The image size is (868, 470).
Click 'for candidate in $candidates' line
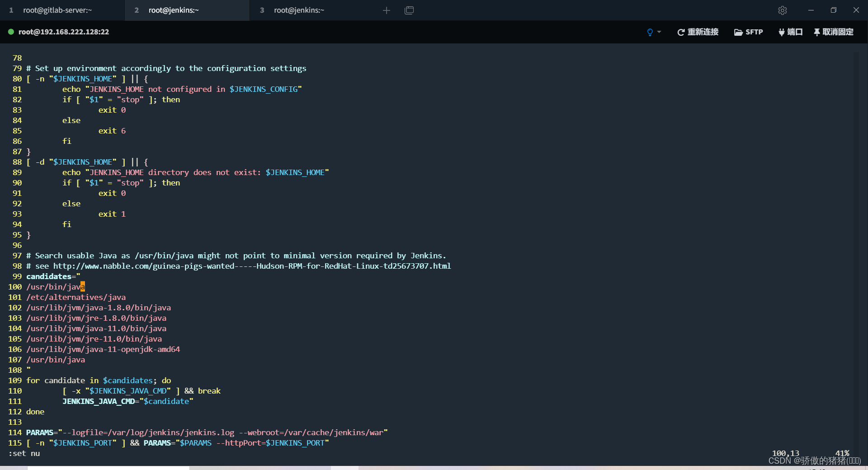(99, 380)
